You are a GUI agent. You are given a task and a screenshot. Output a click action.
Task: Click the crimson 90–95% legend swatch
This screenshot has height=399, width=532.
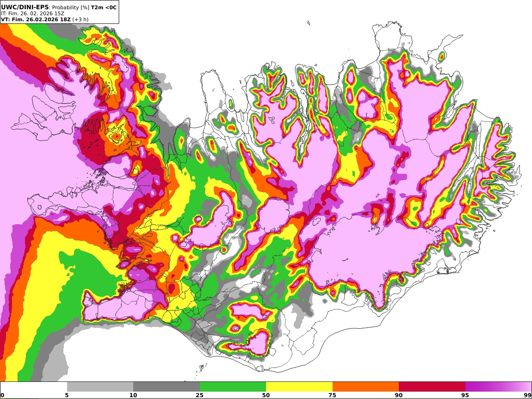coord(432,387)
